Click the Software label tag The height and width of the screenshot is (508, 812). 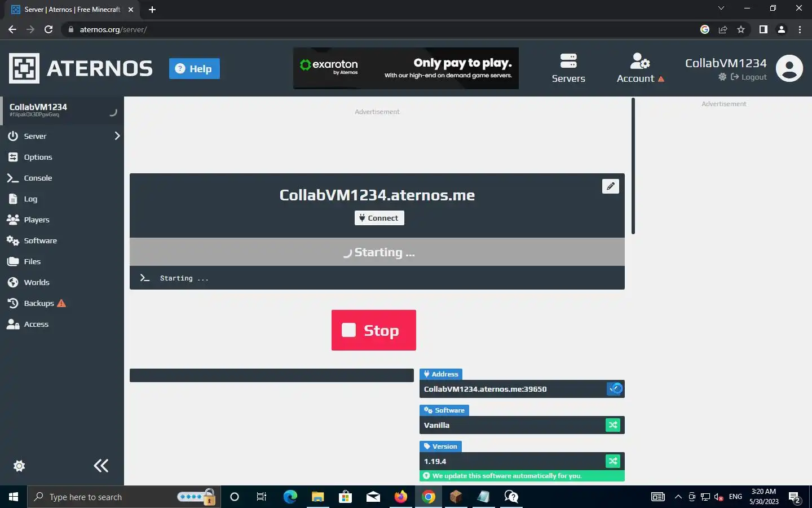(x=444, y=410)
